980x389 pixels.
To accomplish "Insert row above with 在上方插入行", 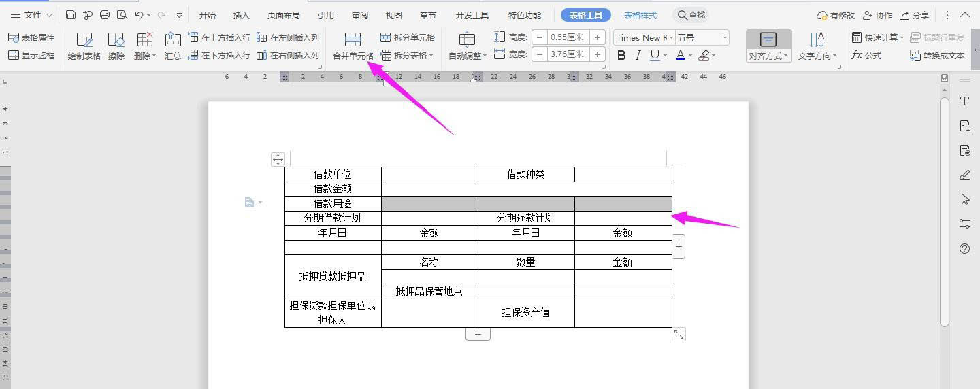I will pos(219,38).
